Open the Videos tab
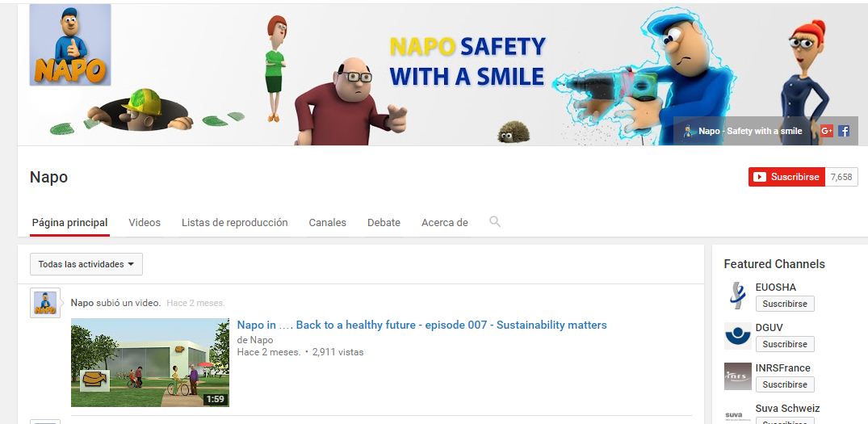868x424 pixels. [x=145, y=223]
